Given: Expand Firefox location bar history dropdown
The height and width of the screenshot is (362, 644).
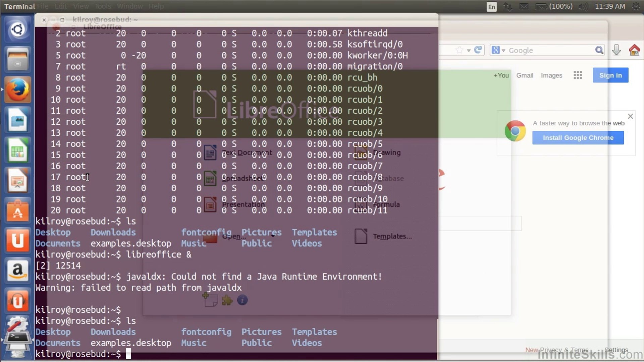Looking at the screenshot, I should click(469, 51).
